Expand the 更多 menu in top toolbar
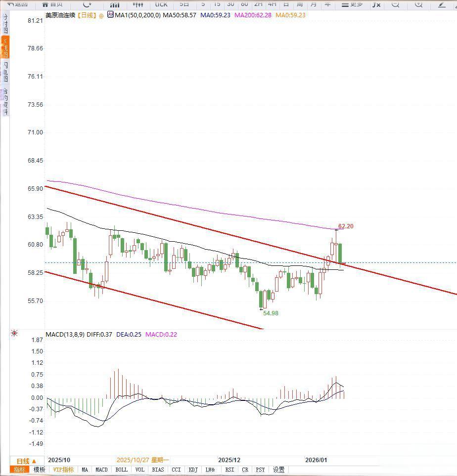This screenshot has height=476, width=457. [353, 4]
